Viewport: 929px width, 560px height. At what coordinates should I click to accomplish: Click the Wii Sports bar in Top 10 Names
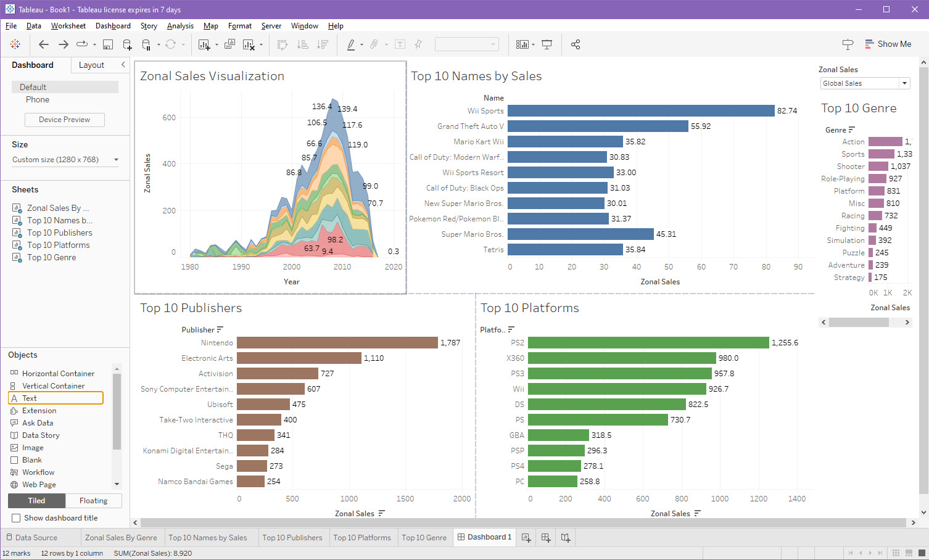(641, 110)
